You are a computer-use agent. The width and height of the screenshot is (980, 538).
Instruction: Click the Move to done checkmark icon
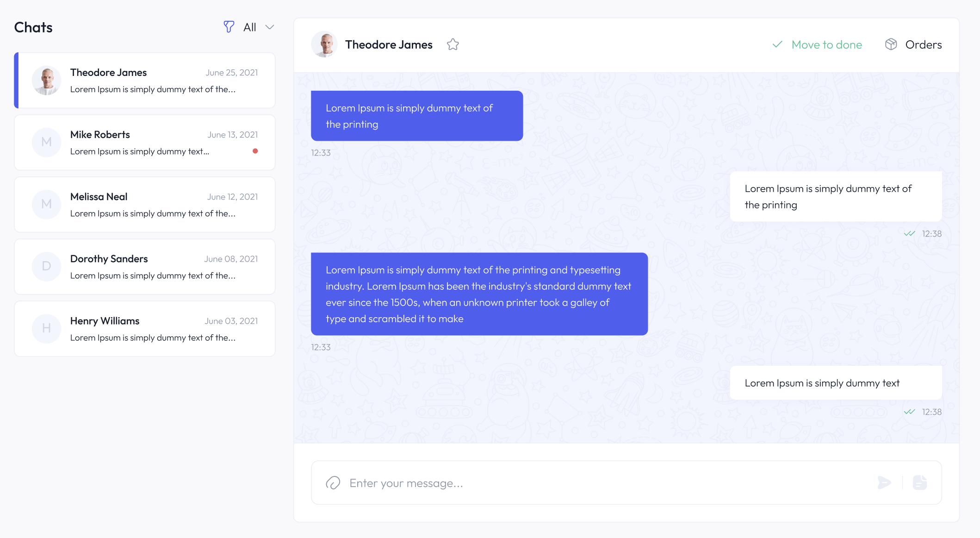point(777,44)
